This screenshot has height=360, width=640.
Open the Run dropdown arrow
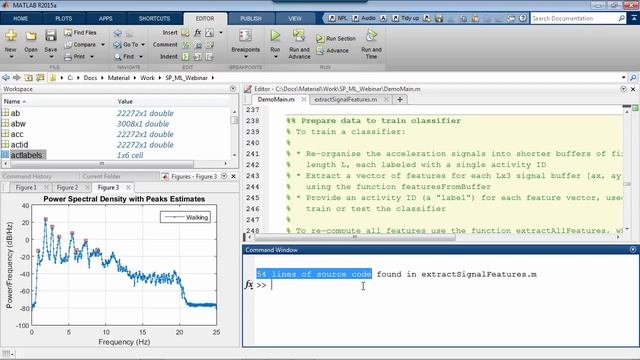coord(276,56)
